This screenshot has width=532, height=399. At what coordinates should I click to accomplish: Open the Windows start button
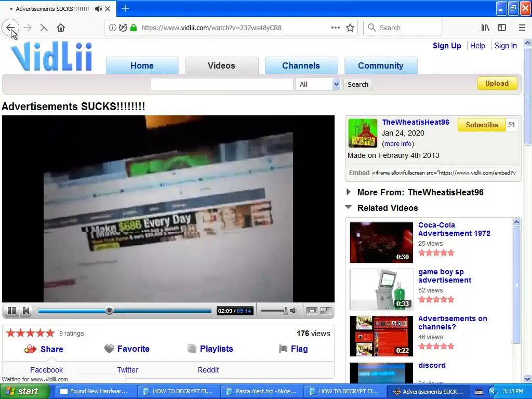(x=24, y=392)
